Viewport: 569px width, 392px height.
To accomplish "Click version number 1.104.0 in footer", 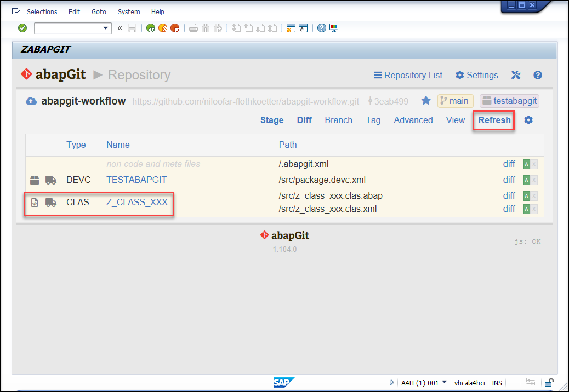I will [285, 249].
